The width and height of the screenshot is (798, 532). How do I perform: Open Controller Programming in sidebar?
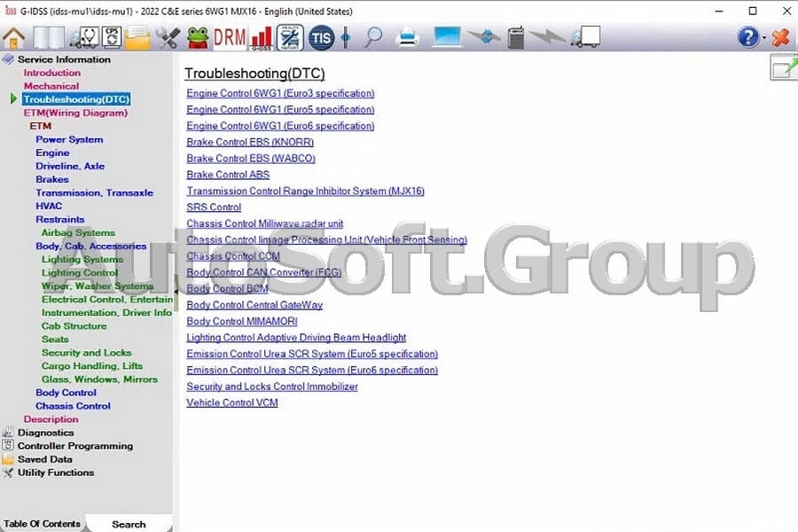tap(75, 446)
